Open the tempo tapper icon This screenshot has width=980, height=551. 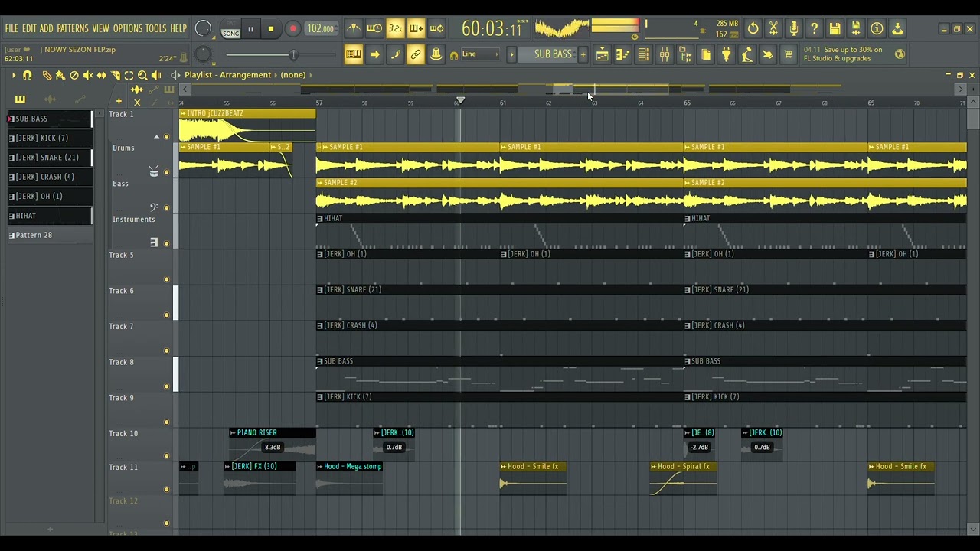click(x=747, y=54)
